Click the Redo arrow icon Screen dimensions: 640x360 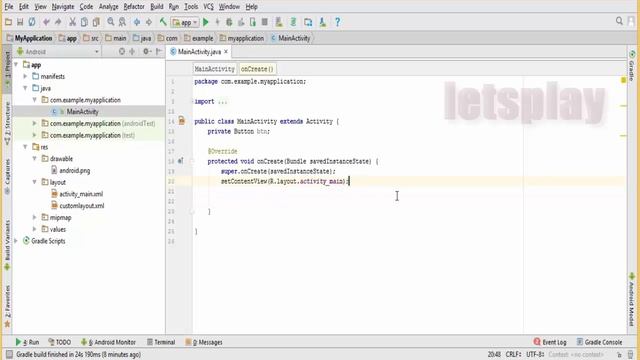(x=58, y=22)
